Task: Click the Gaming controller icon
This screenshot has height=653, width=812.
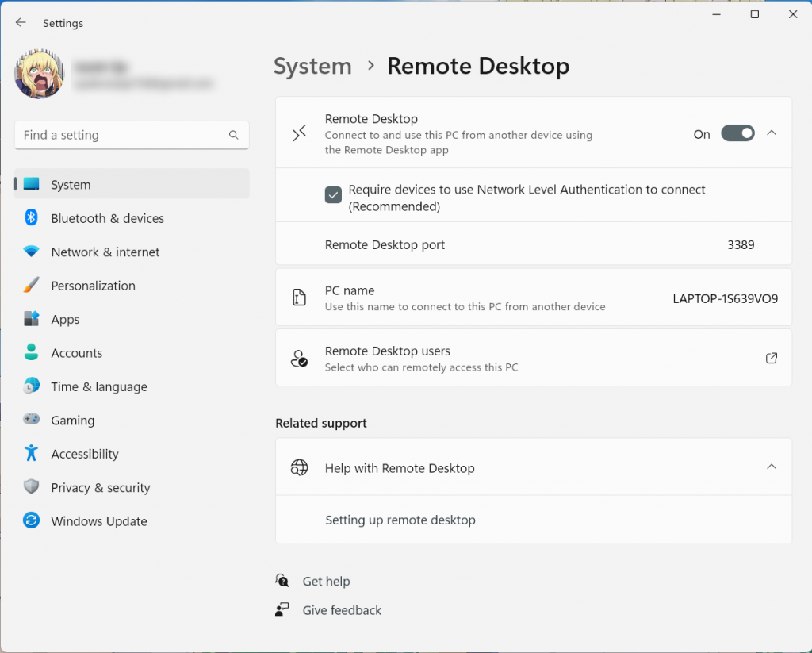Action: point(31,419)
